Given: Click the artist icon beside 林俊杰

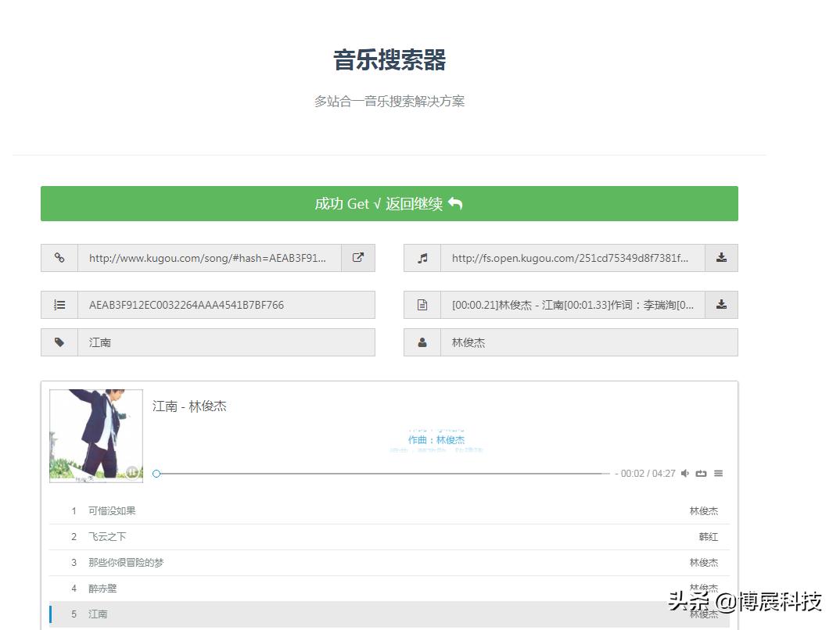Looking at the screenshot, I should point(422,342).
